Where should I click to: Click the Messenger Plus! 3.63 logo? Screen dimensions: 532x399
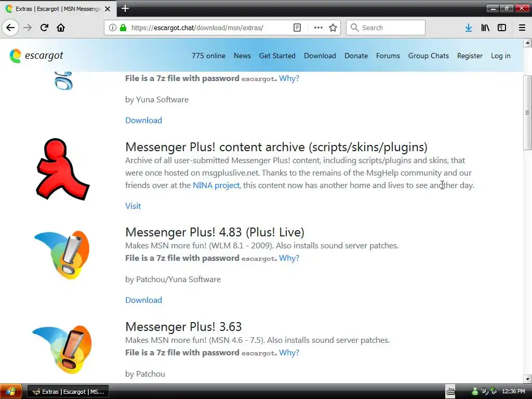(62, 350)
